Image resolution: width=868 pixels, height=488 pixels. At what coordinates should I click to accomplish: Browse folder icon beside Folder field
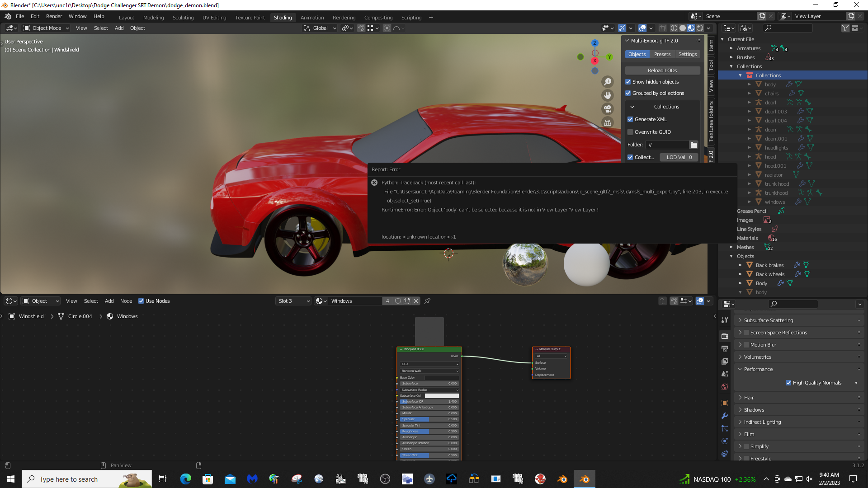pos(693,145)
